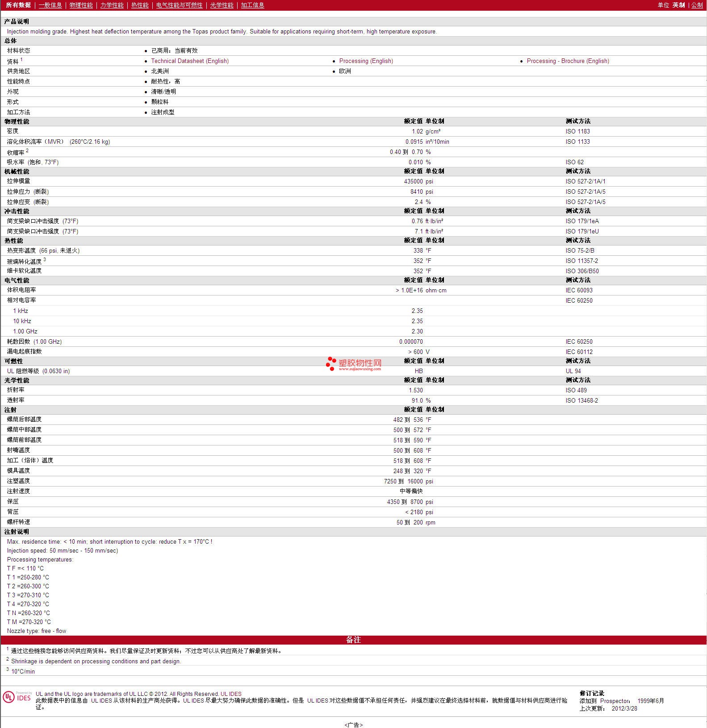This screenshot has height=728, width=707.
Task: Click the 螺杆转速 row label
Action: (18, 522)
